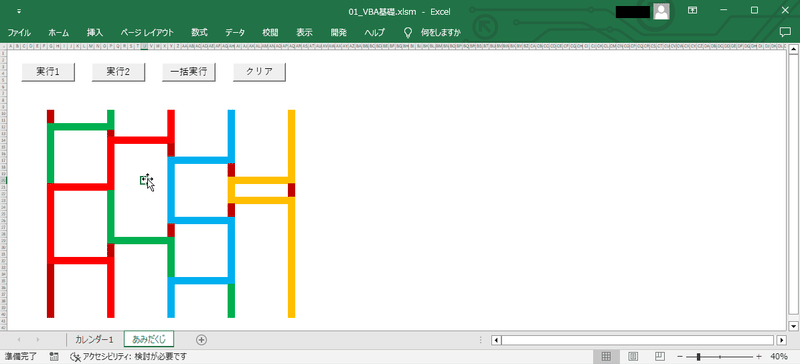Open zoom dialog via 40% label

[779, 356]
